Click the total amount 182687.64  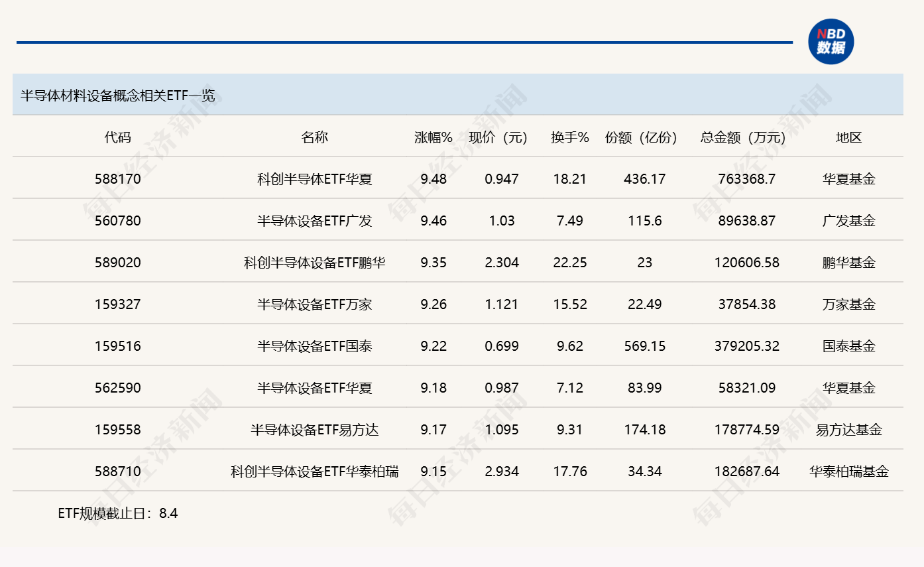pos(747,472)
